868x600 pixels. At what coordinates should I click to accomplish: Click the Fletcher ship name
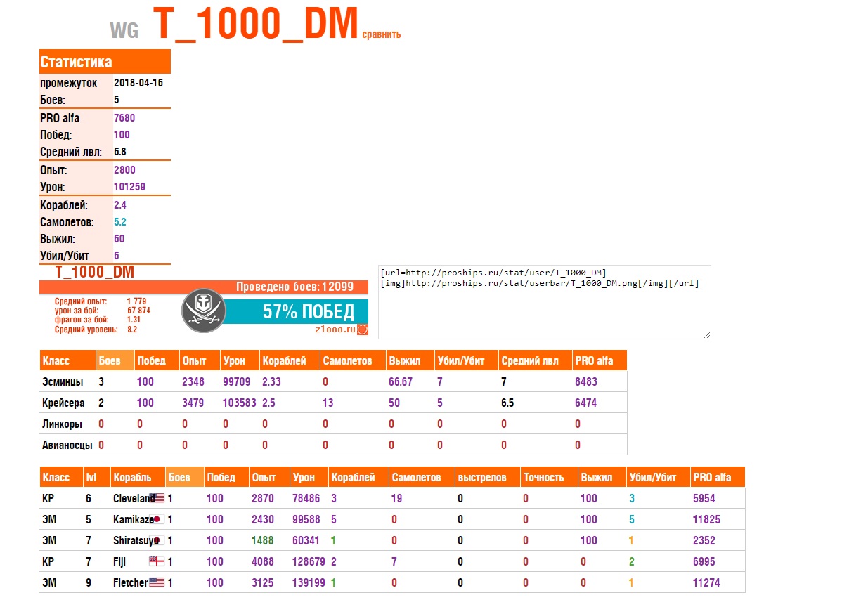pyautogui.click(x=131, y=582)
